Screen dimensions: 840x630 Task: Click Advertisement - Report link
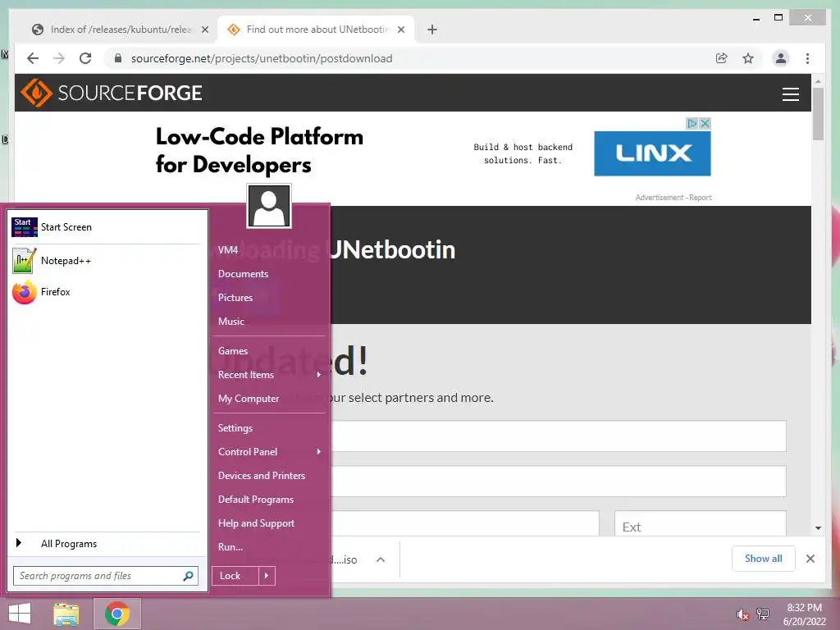tap(673, 198)
